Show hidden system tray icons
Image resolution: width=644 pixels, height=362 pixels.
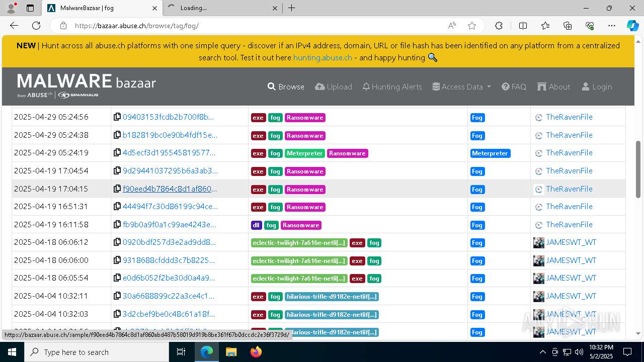(x=542, y=352)
